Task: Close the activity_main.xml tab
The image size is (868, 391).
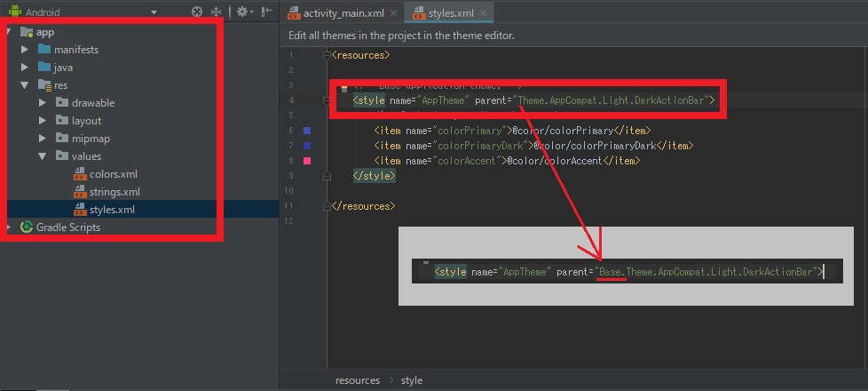Action: tap(393, 13)
